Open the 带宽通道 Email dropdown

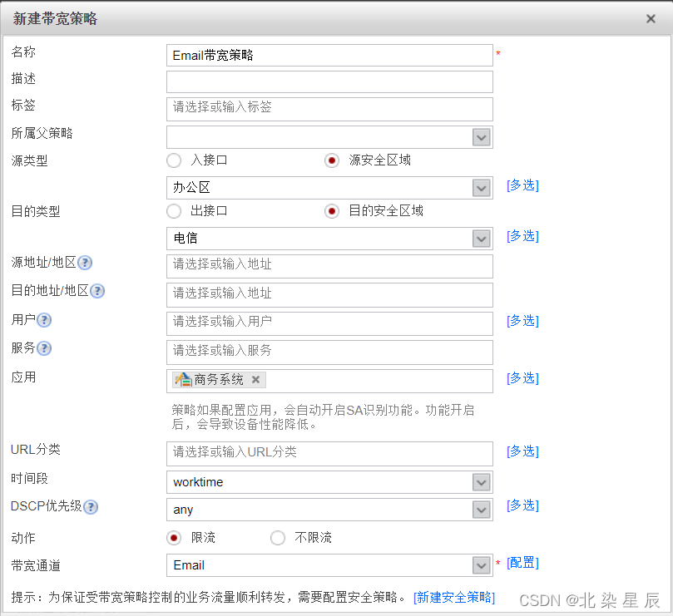(x=482, y=565)
